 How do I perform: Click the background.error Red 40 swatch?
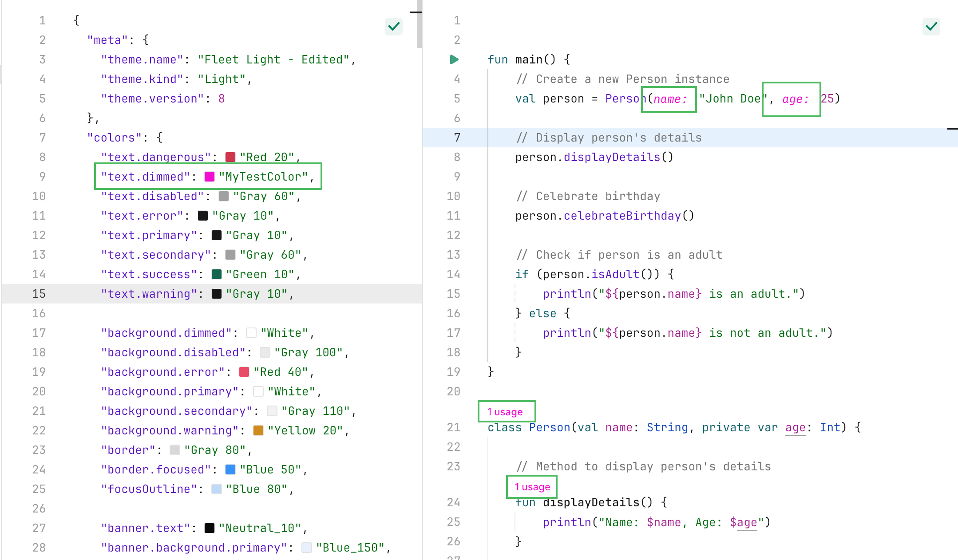click(x=244, y=372)
